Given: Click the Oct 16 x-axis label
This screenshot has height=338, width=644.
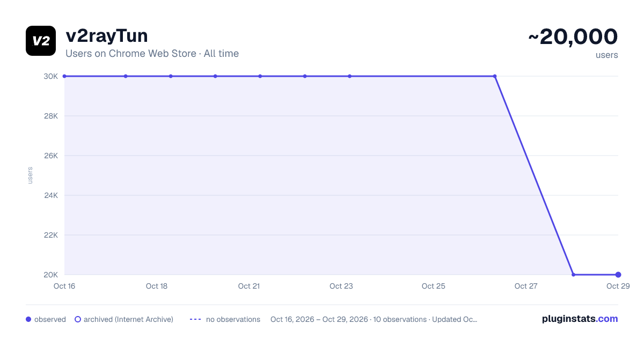Looking at the screenshot, I should [x=64, y=286].
